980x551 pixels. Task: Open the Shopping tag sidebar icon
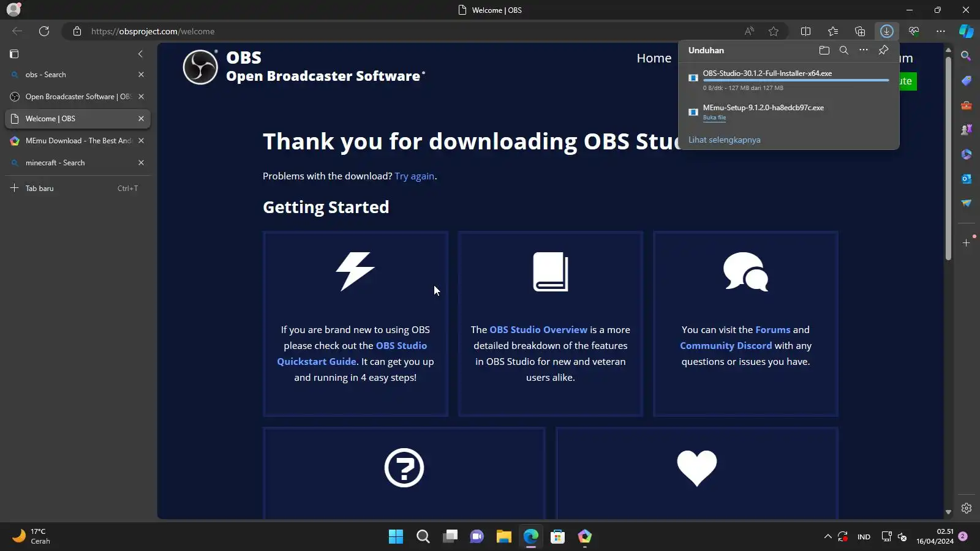coord(967,81)
